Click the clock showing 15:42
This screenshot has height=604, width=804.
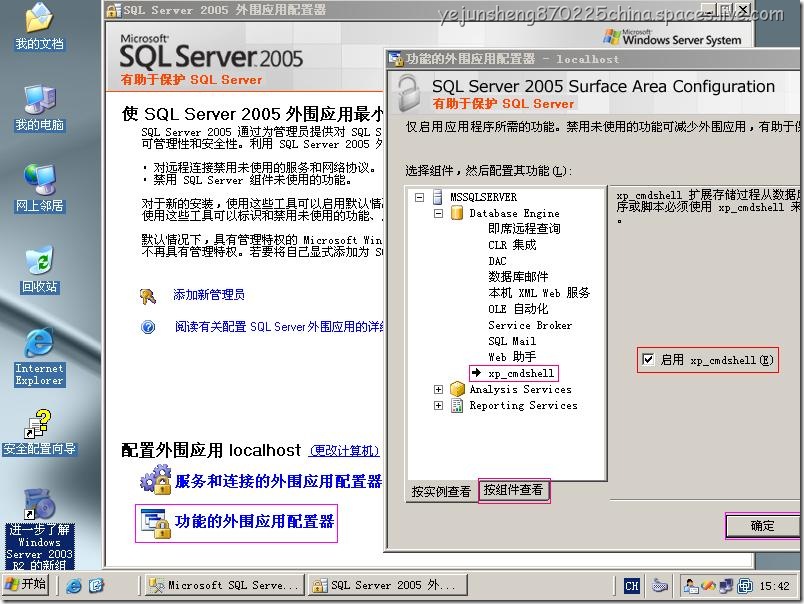[x=774, y=586]
